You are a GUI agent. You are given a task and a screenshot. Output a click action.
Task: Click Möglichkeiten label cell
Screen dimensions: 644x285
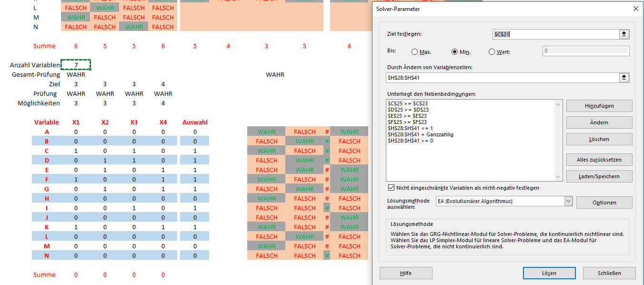[x=39, y=103]
